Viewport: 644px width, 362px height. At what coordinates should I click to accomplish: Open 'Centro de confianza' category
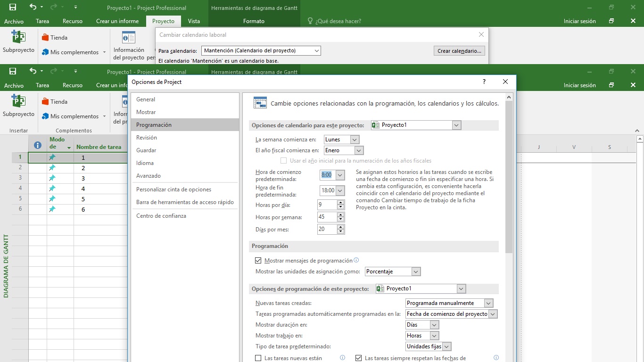tap(185, 216)
